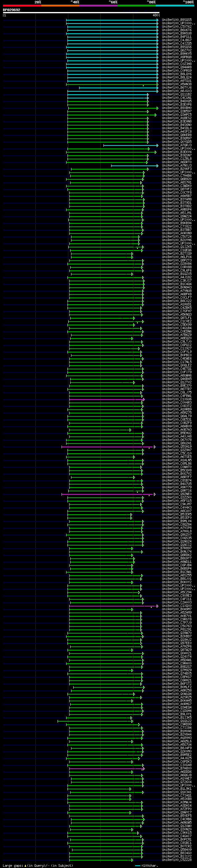Click the orange ~40% identity legend segment
Screen dimensions: 197x868
pyautogui.click(x=60, y=6)
